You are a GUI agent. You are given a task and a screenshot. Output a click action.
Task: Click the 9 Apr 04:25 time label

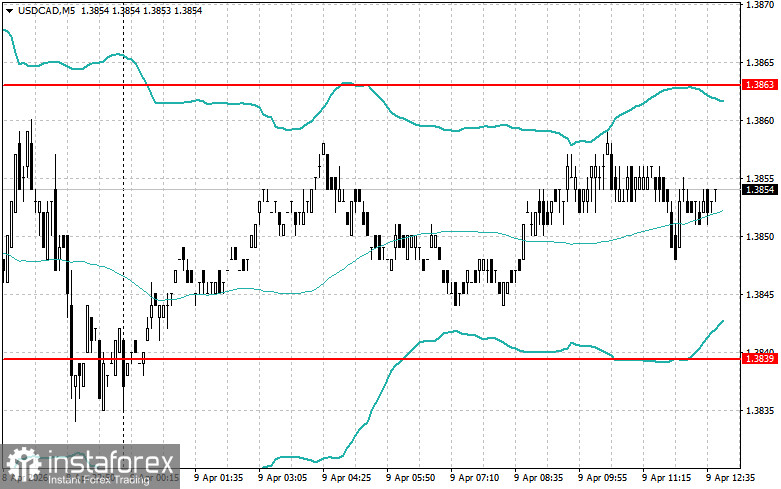tap(347, 478)
